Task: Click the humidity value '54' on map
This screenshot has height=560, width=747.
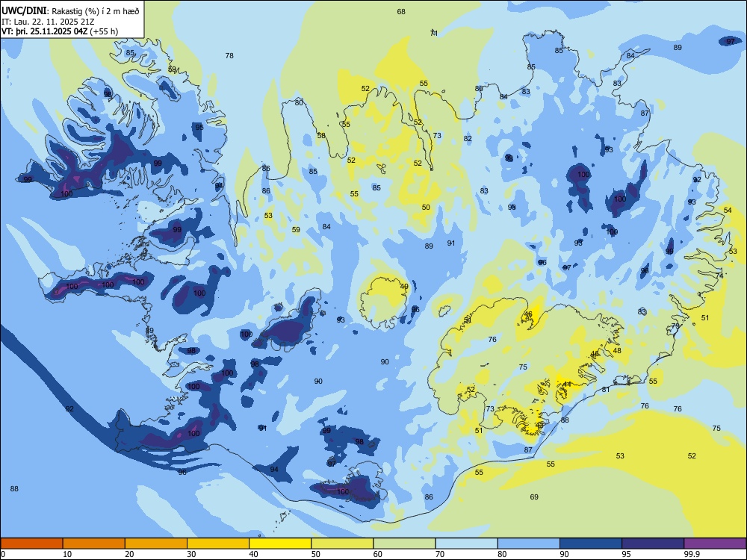Action: click(728, 210)
